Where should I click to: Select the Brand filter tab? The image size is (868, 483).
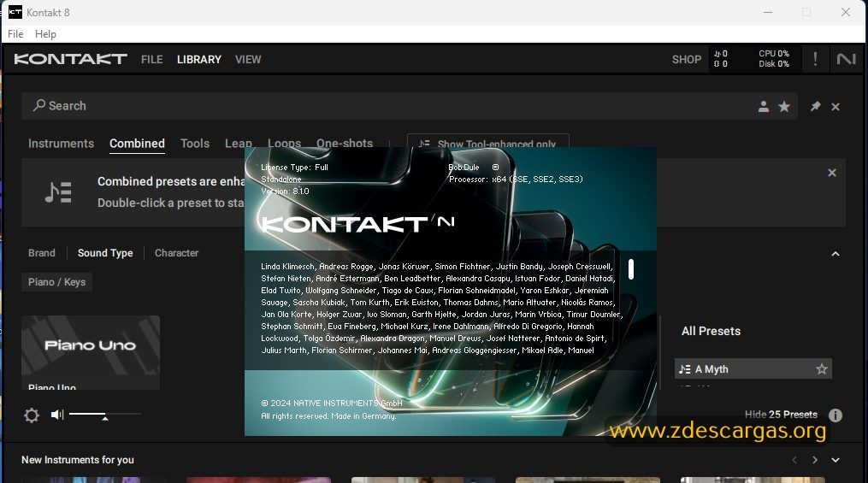click(x=42, y=253)
